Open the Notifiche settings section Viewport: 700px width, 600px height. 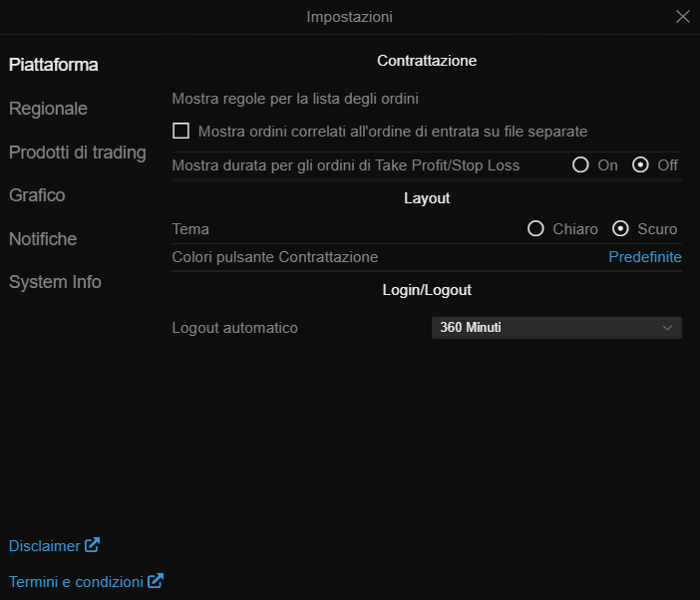coord(43,239)
